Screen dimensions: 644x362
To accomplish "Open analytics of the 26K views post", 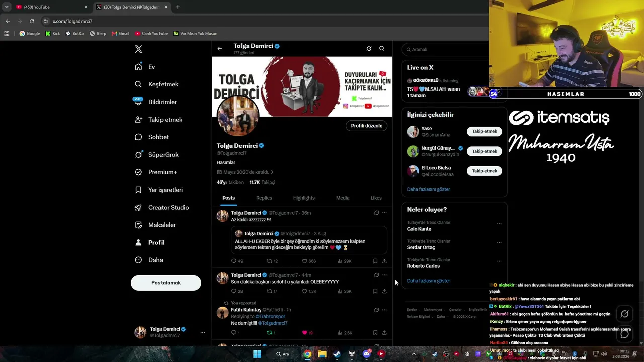I will click(x=345, y=291).
